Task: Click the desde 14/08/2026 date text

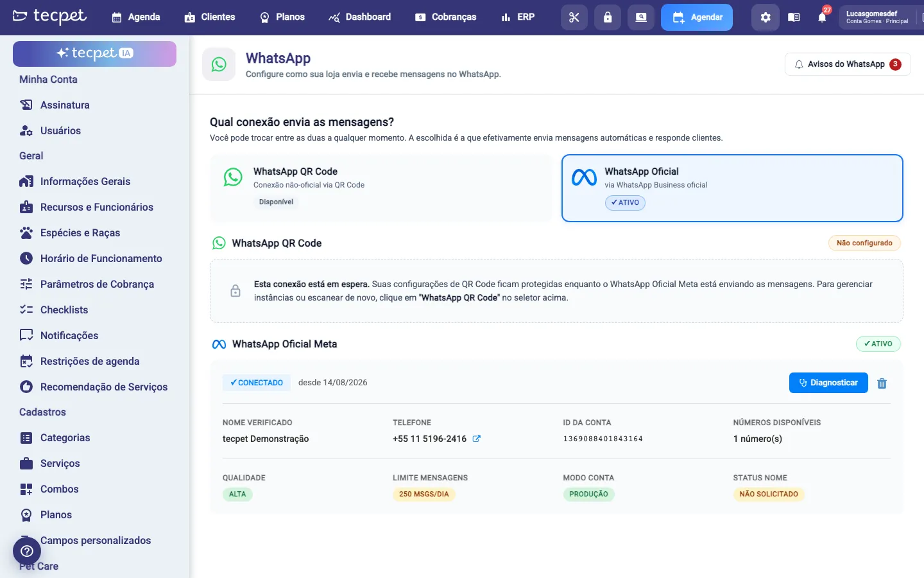Action: [333, 383]
